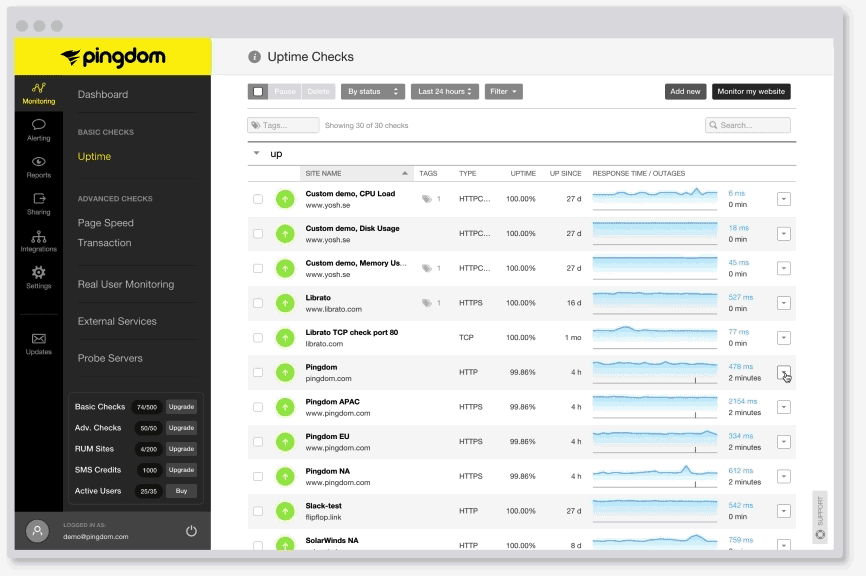The image size is (866, 576).
Task: Open the By status dropdown
Action: [x=373, y=92]
